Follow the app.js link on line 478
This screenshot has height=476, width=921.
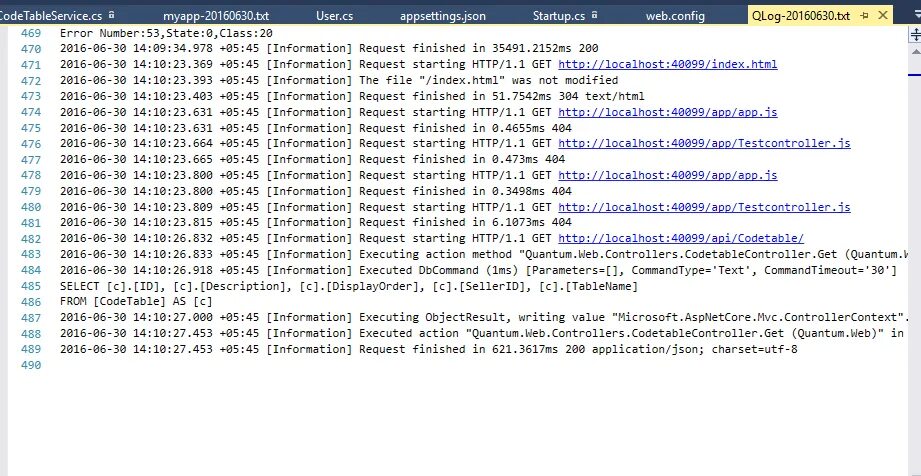[x=667, y=175]
